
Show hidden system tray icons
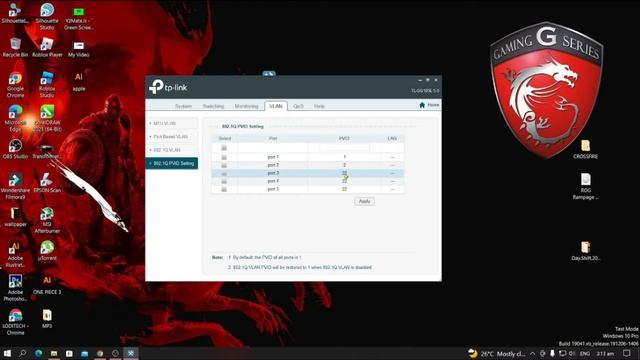[x=533, y=353]
